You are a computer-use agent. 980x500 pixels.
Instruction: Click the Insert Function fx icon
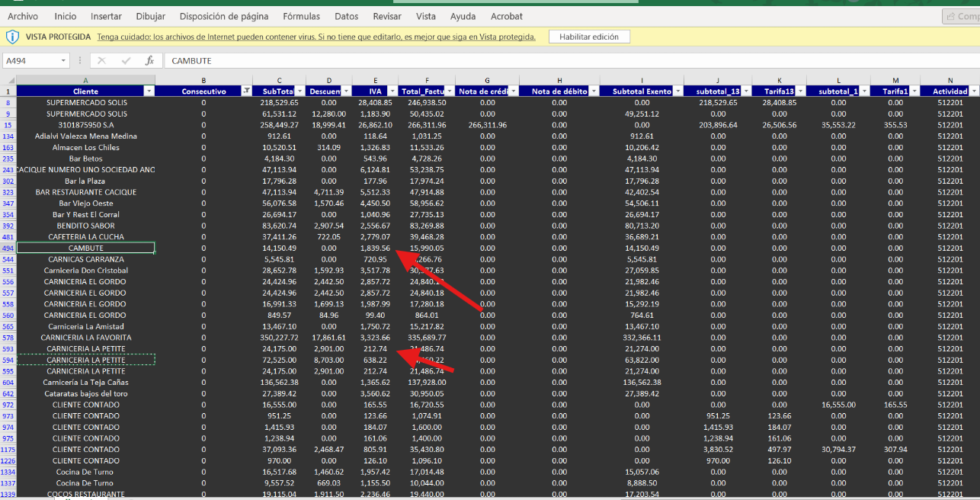150,61
